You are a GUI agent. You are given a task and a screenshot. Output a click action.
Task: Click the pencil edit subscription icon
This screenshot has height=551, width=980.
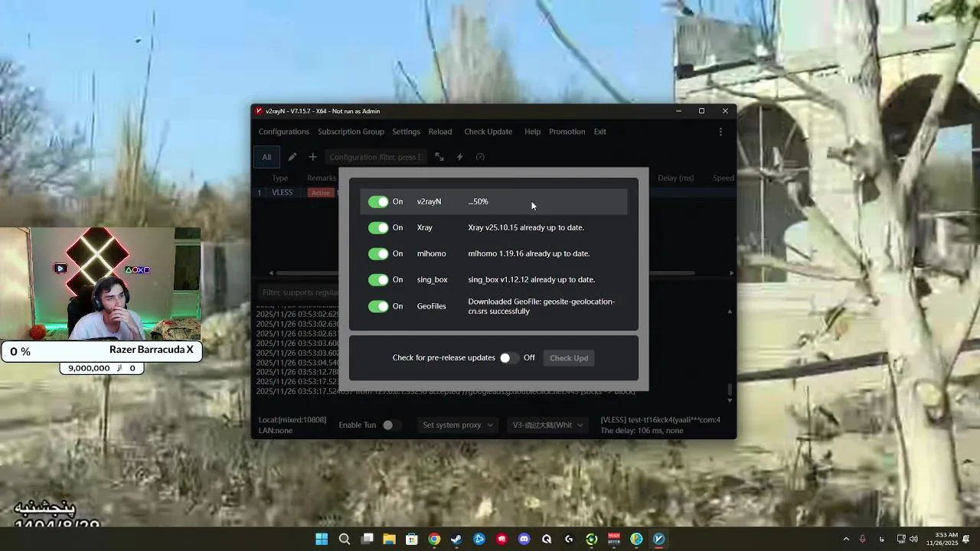[292, 157]
